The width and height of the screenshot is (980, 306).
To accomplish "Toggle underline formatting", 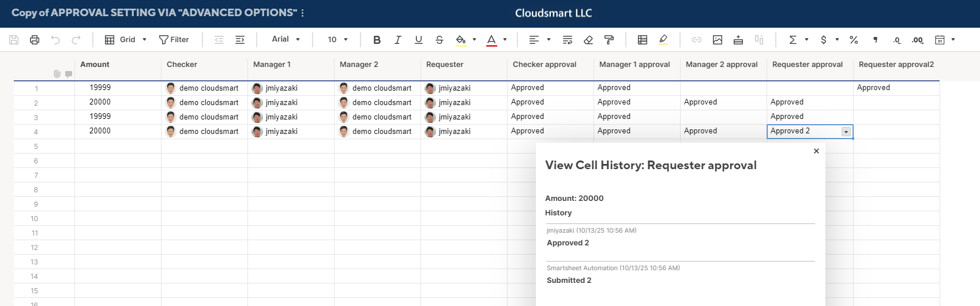I will pos(419,40).
